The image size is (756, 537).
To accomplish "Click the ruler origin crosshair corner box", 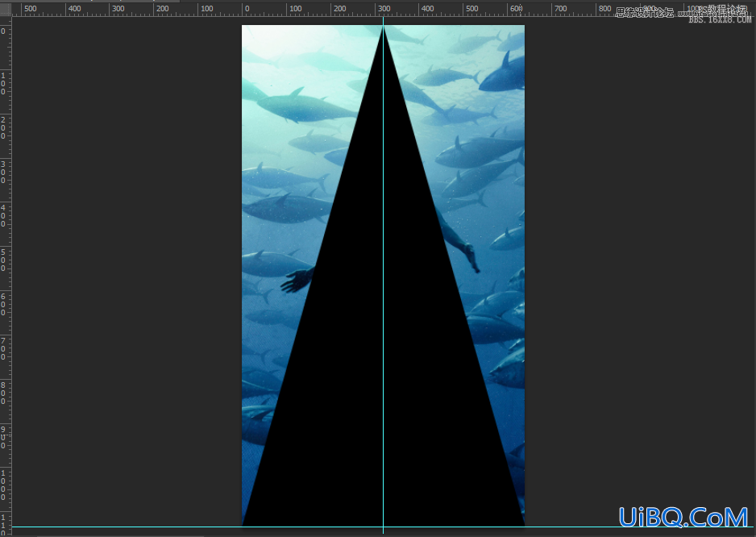I will [6, 9].
